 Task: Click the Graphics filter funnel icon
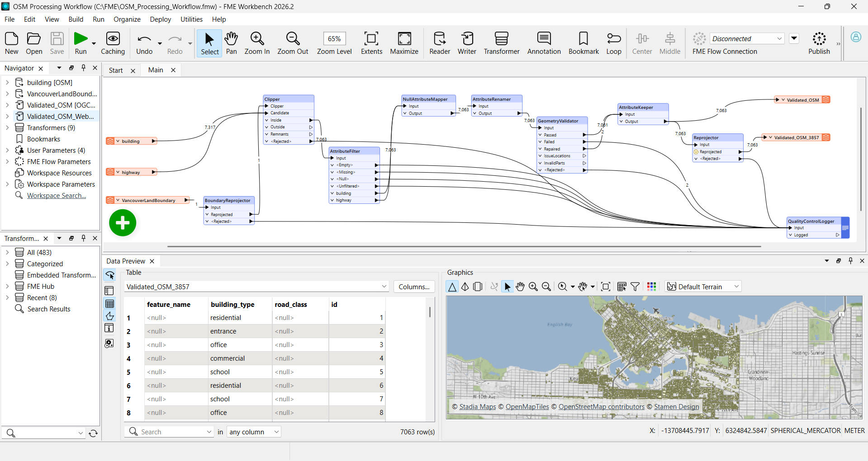tap(635, 287)
